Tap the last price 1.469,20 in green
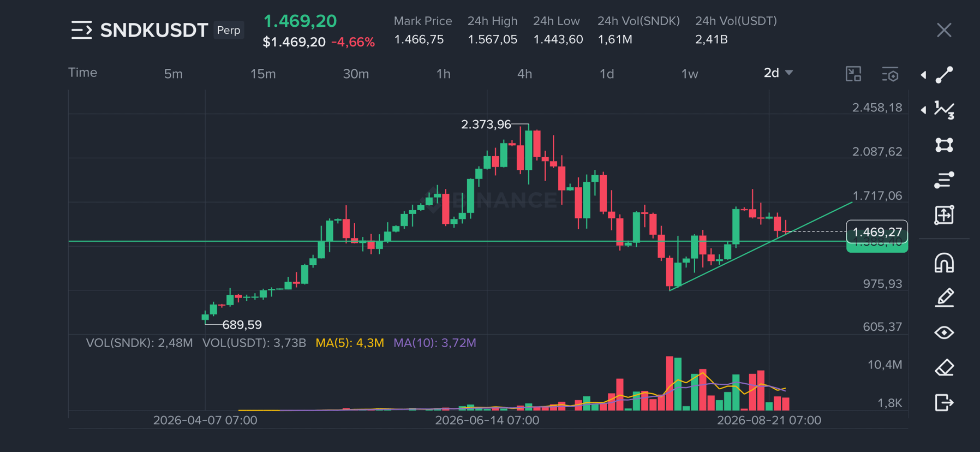This screenshot has height=452, width=980. point(300,21)
